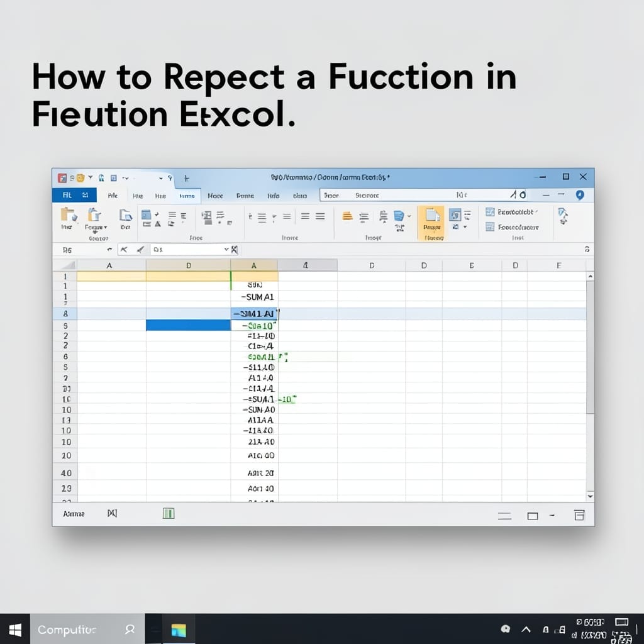Click the taskbar clock and date

click(x=590, y=629)
